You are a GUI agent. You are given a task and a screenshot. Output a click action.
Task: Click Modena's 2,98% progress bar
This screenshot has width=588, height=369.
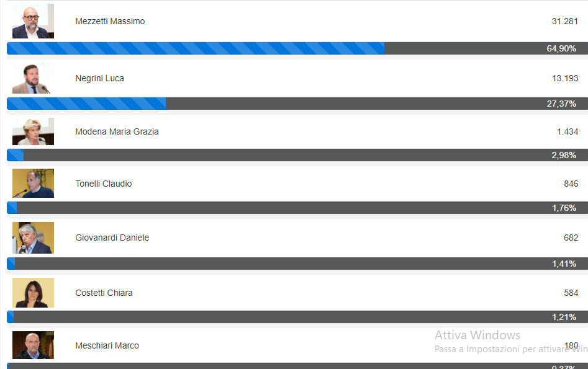click(x=297, y=155)
